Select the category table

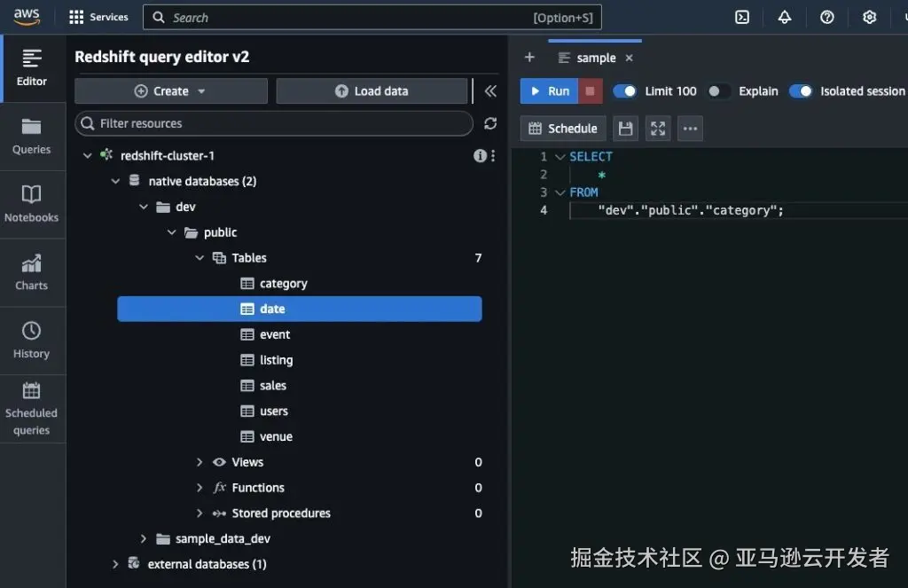coord(300,283)
